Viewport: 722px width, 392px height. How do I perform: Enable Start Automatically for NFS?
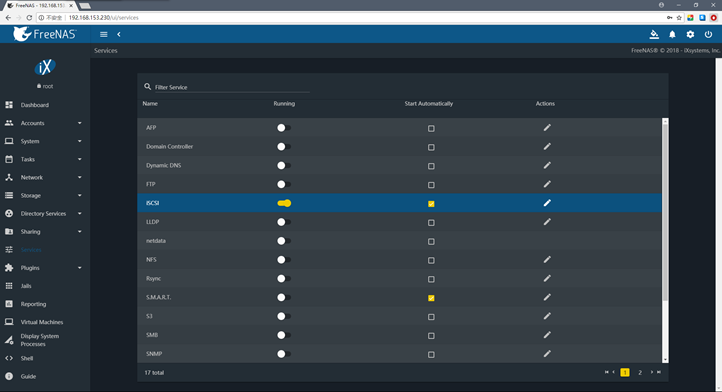[x=431, y=260]
